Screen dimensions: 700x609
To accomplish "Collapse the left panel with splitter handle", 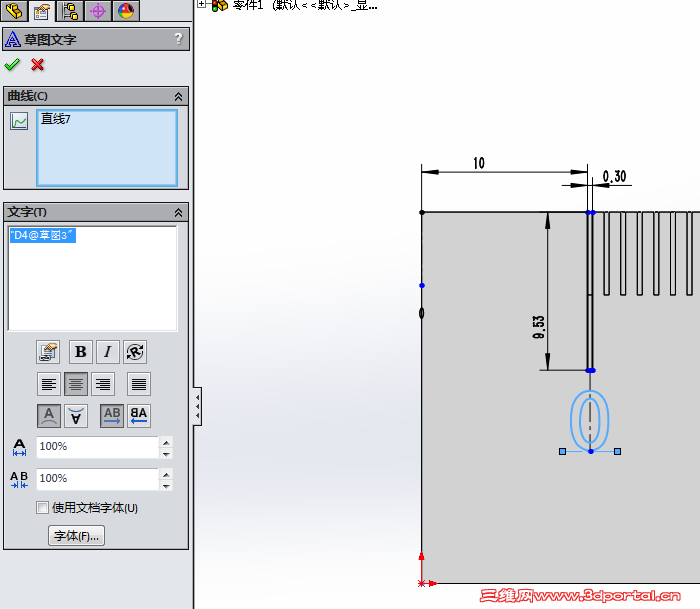I will pyautogui.click(x=197, y=406).
